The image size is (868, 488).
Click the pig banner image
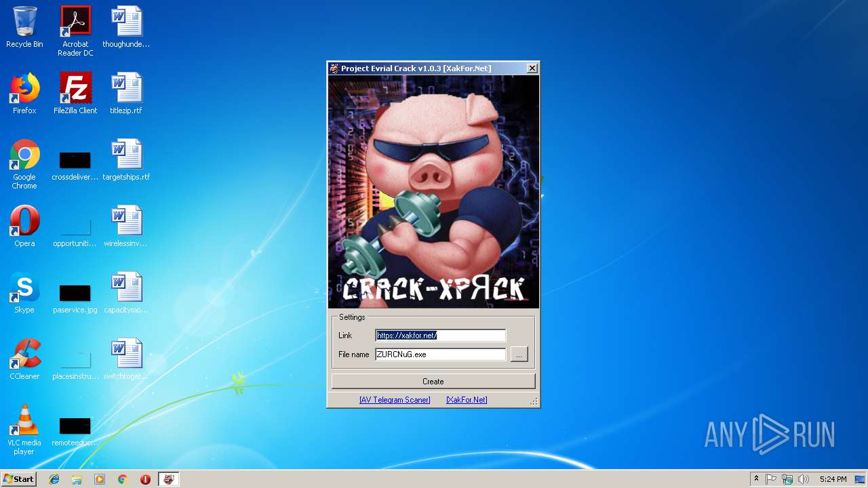click(434, 192)
